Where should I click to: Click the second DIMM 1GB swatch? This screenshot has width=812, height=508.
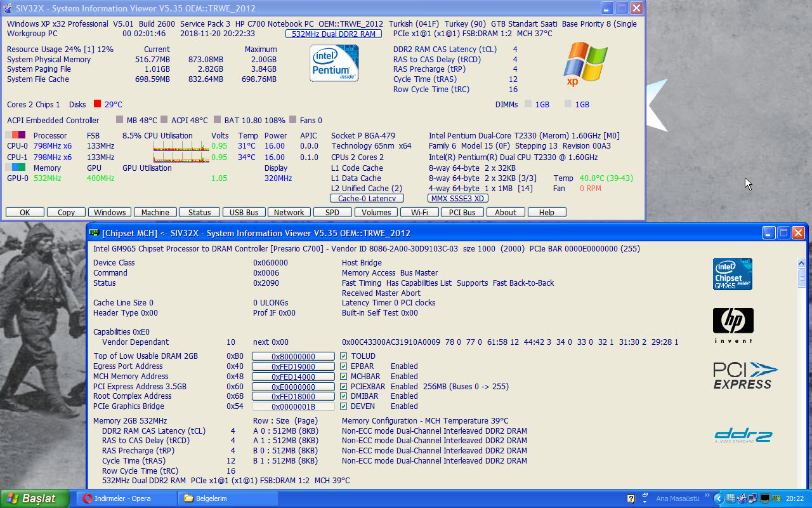click(568, 104)
